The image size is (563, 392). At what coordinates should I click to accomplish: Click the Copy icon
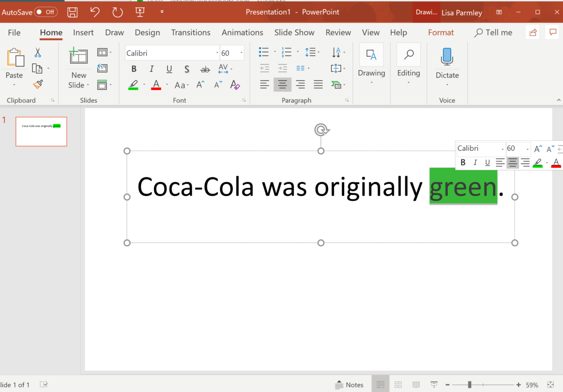37,69
